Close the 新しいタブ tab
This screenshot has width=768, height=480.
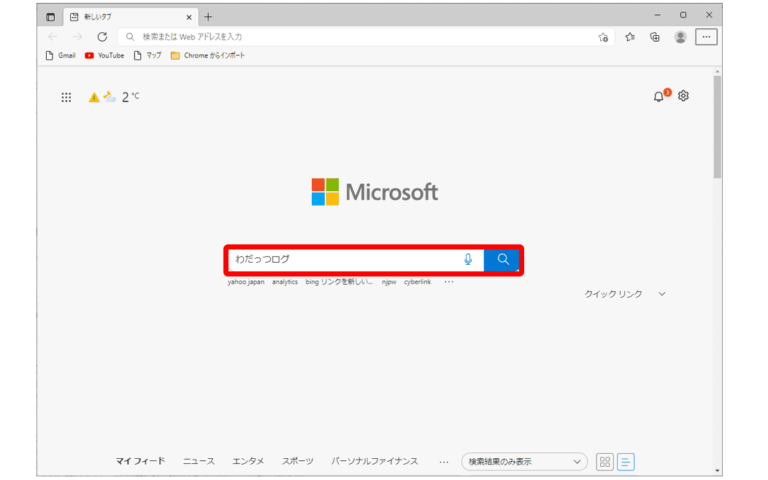point(189,17)
